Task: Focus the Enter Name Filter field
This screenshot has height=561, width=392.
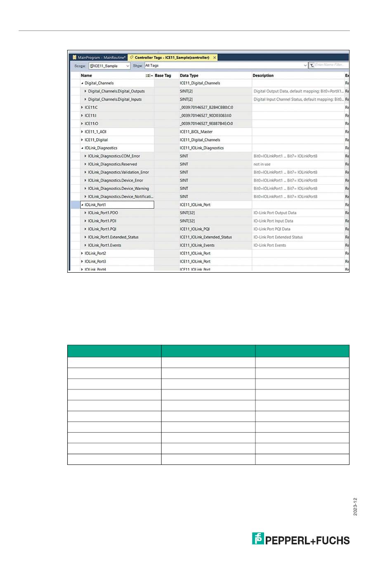Action: click(x=331, y=65)
